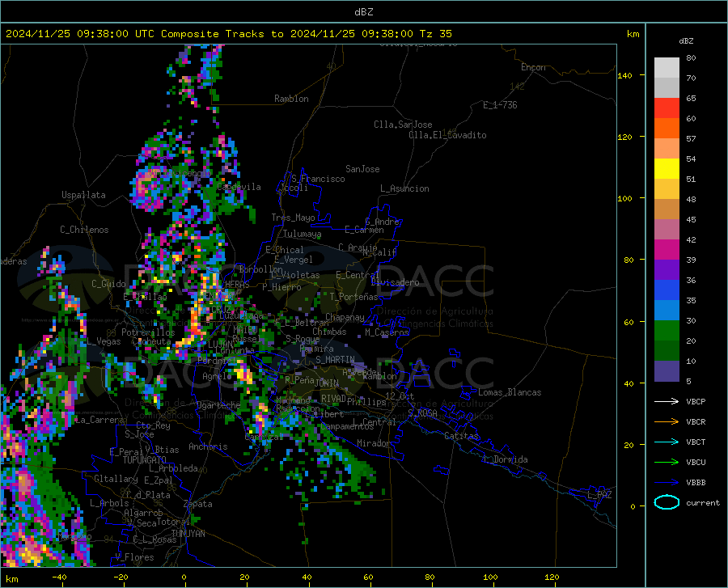Click the C_Chilenos place label

click(84, 230)
